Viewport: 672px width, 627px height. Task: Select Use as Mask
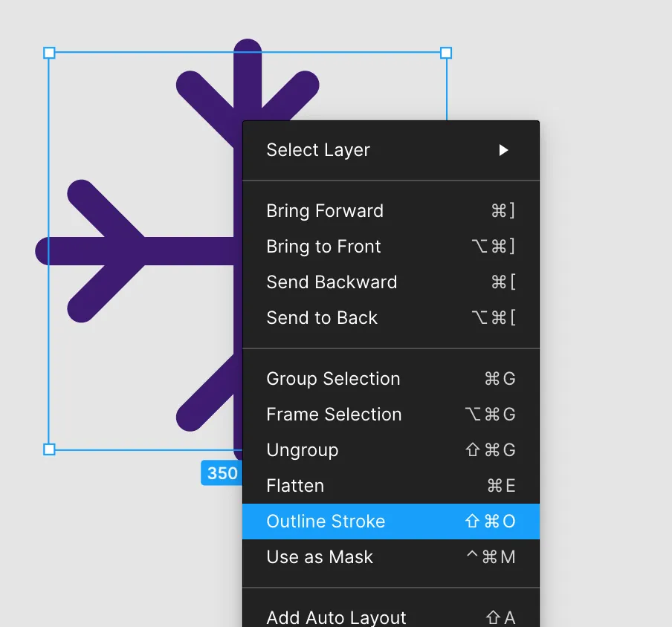point(320,557)
